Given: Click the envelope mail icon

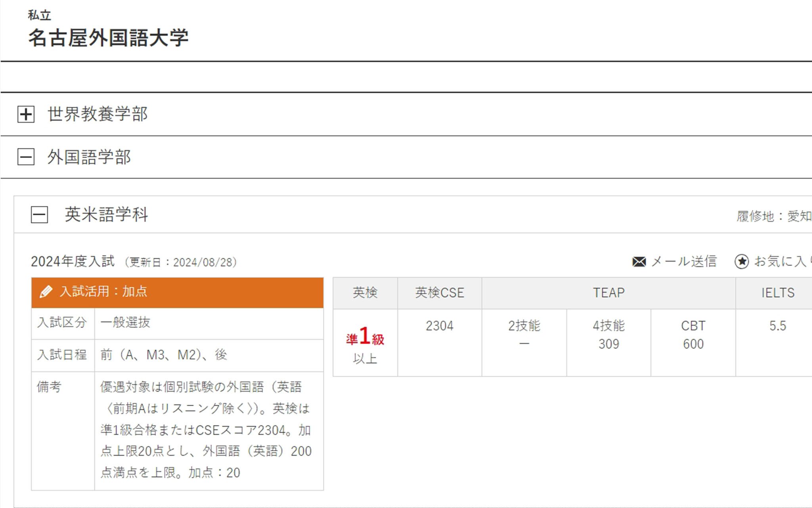Looking at the screenshot, I should click(639, 262).
